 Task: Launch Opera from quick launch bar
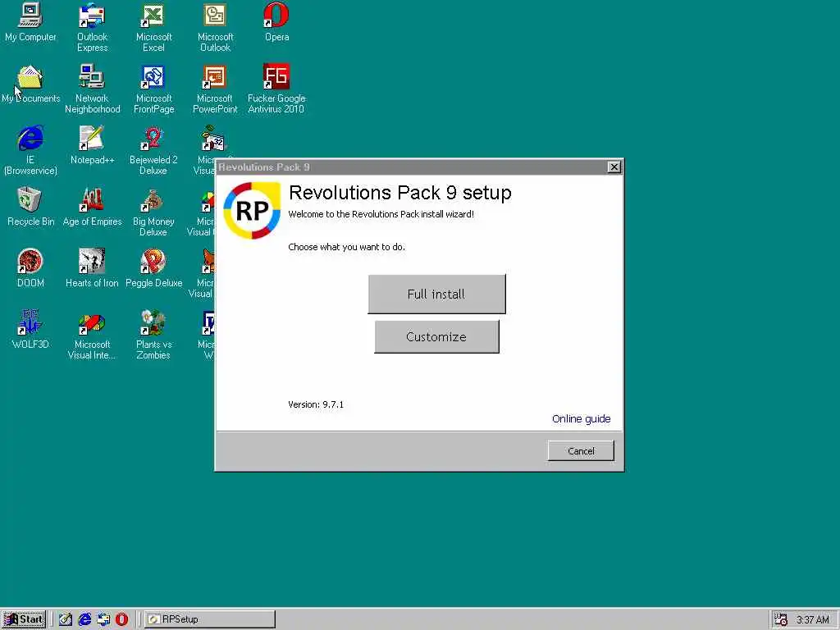coord(121,619)
